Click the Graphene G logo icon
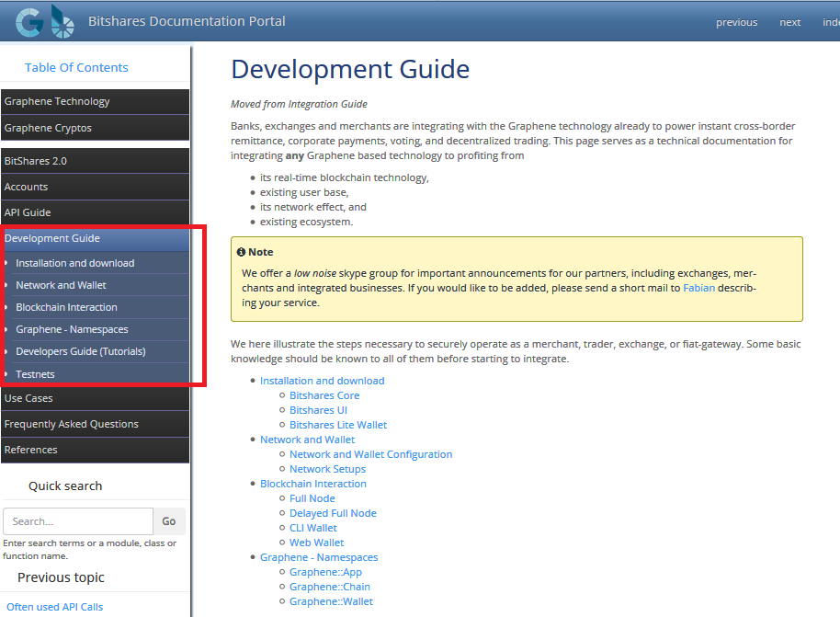Viewport: 840px width, 617px height. point(29,22)
